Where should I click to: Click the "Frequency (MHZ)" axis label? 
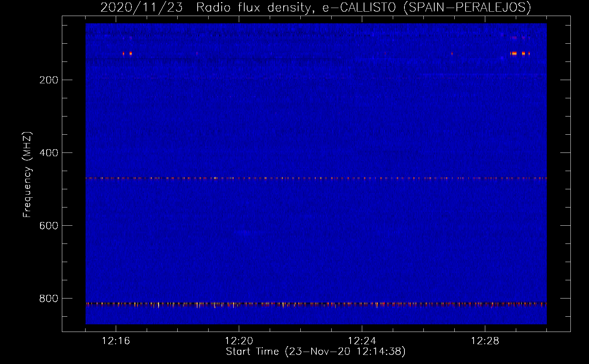pyautogui.click(x=27, y=175)
